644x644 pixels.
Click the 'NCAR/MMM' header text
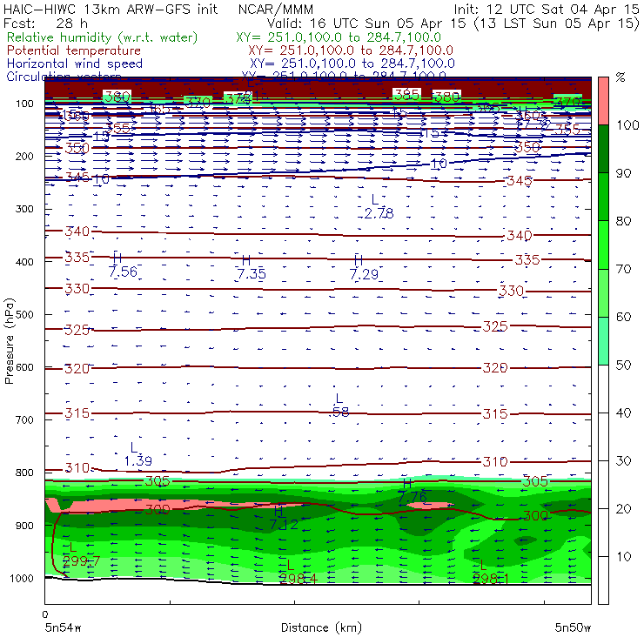point(276,9)
